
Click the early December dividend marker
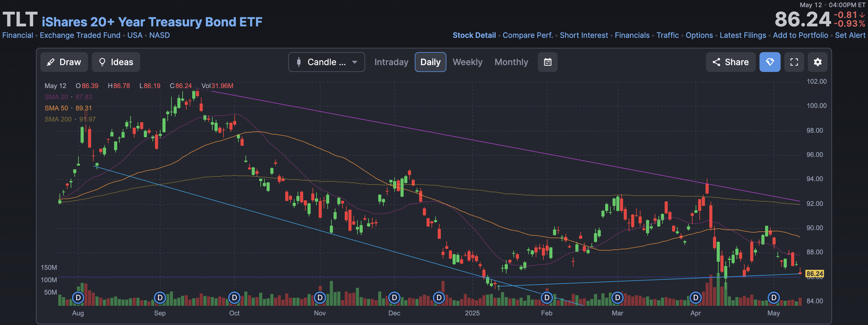(x=394, y=298)
